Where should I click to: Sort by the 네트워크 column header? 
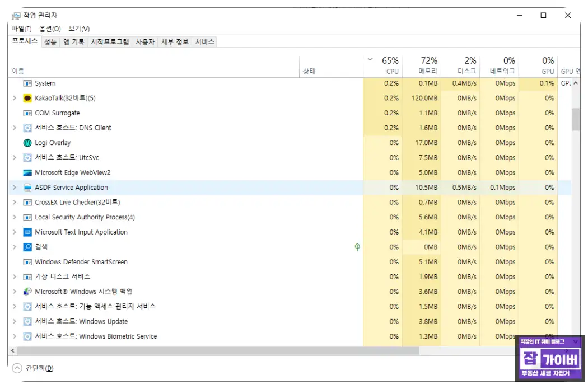[x=499, y=66]
